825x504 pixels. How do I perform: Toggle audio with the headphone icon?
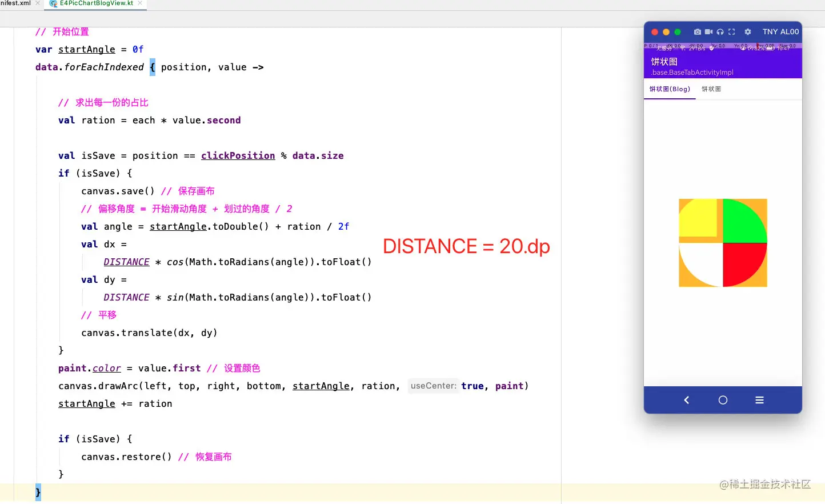(720, 32)
